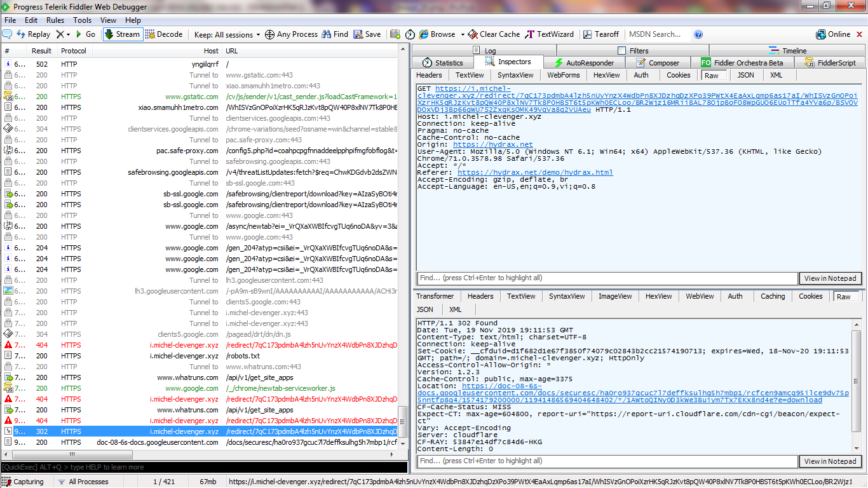Click the QuickExec command box
The image size is (868, 488).
pos(203,467)
